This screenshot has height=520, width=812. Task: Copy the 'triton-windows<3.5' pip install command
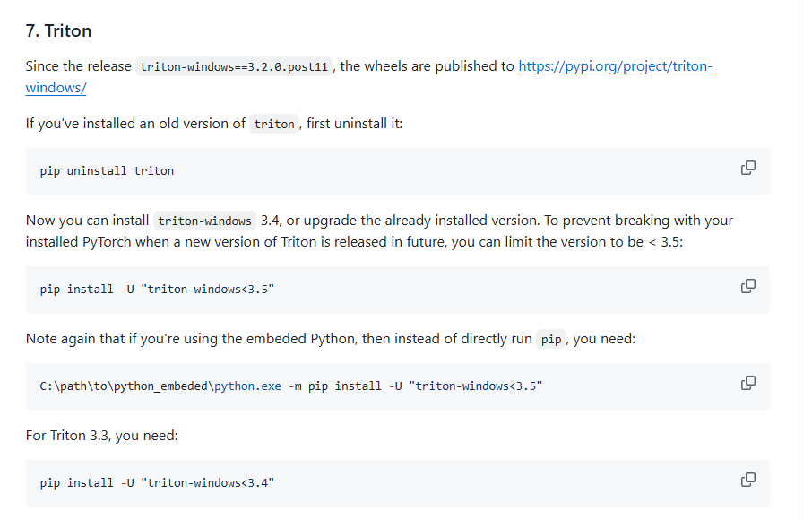[x=747, y=286]
